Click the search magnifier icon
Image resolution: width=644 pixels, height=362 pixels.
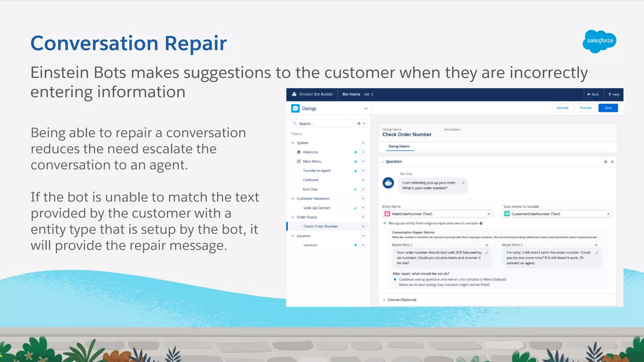click(x=295, y=123)
